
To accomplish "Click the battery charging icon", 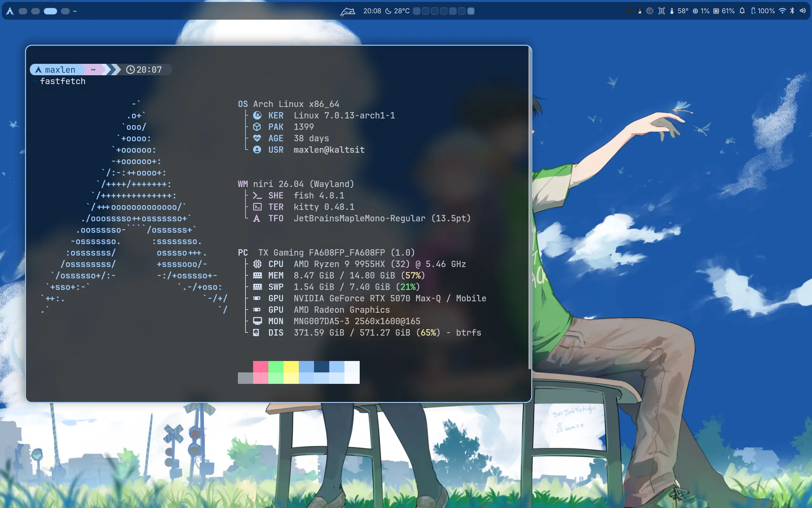I will [753, 11].
